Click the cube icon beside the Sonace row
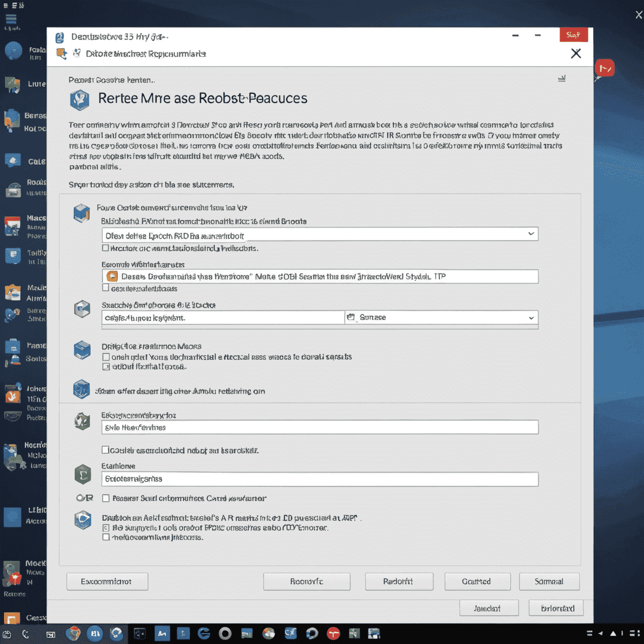 click(x=82, y=309)
